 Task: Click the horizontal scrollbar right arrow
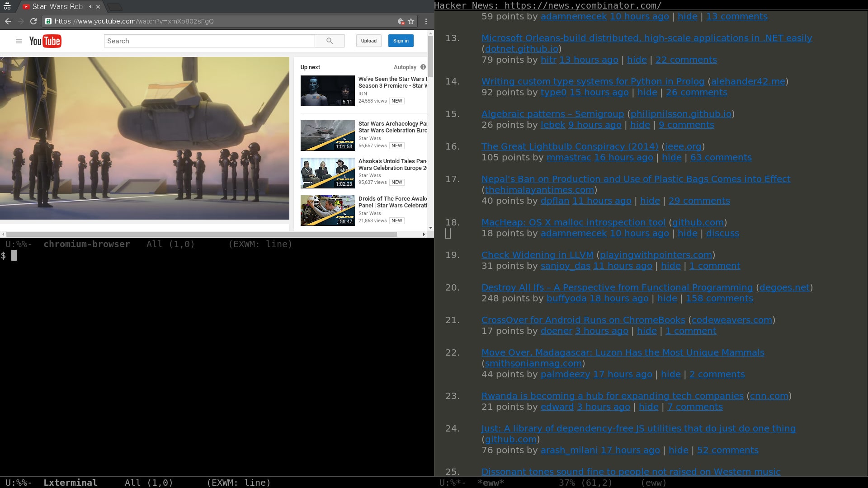pyautogui.click(x=424, y=234)
